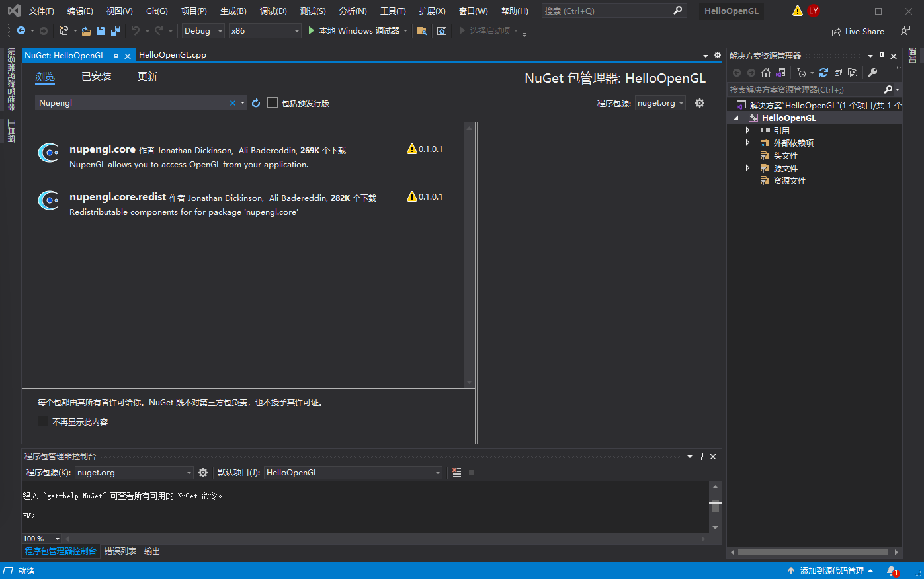Open NuGet package source settings gear
Screen dimensions: 924x579
pos(700,103)
